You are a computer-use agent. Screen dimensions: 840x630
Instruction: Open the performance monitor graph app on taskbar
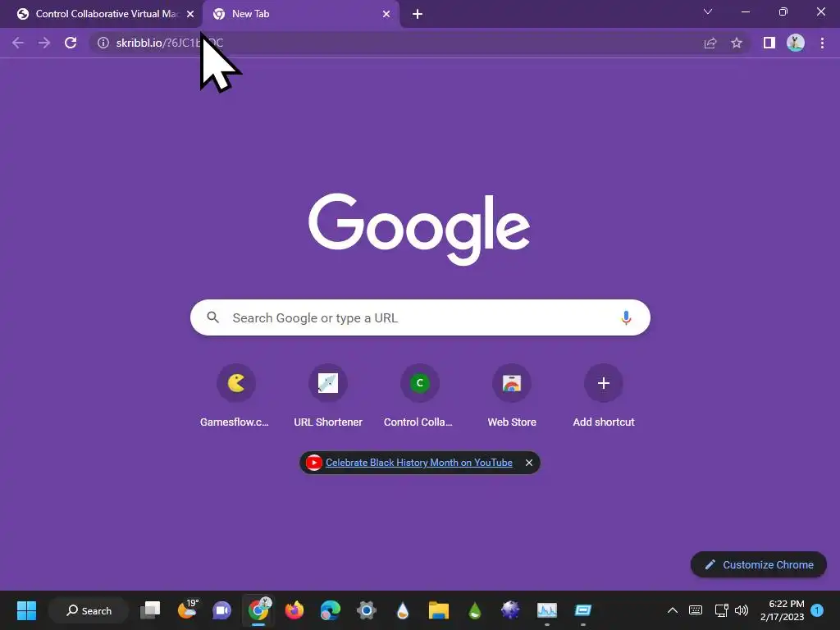click(x=547, y=610)
